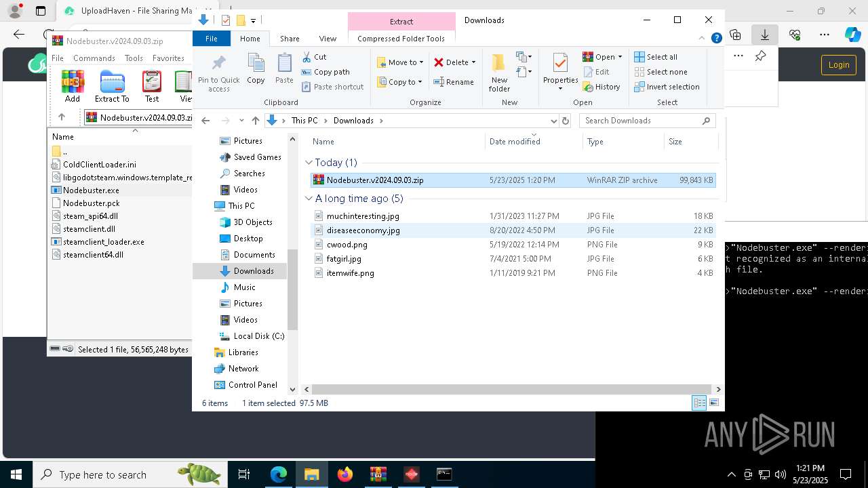Open WinRAR from taskbar
The height and width of the screenshot is (488, 868).
378,474
